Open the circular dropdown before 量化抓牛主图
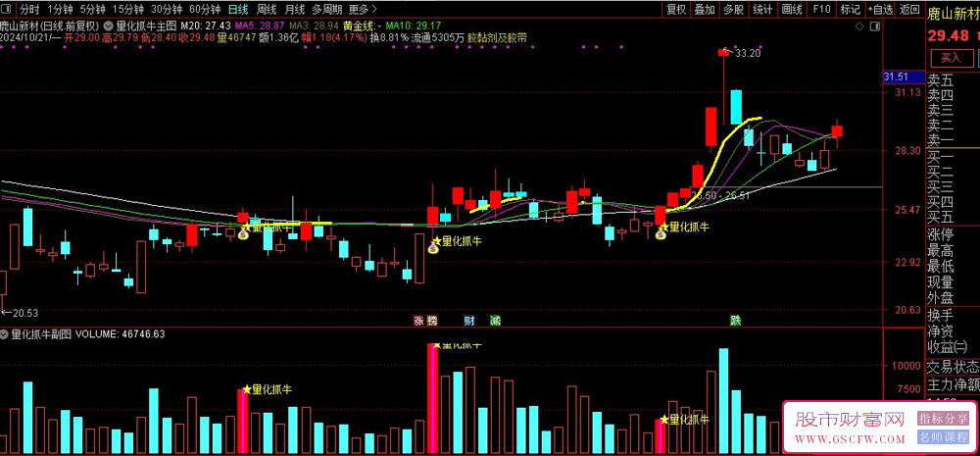 [107, 26]
